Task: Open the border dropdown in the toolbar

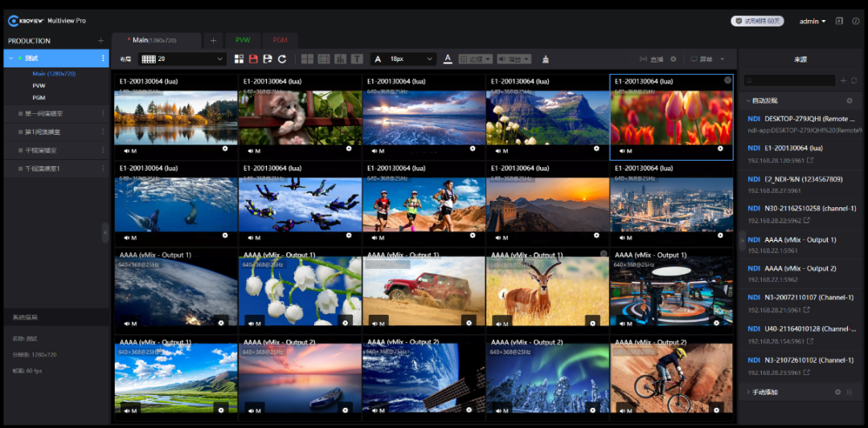Action: (476, 59)
